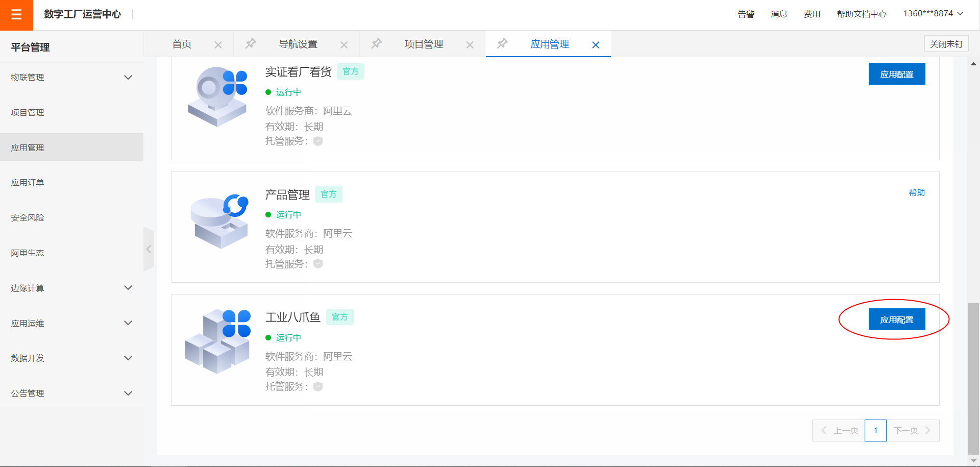Open 安全风险 in the sidebar
Viewport: 980px width, 467px height.
point(71,218)
